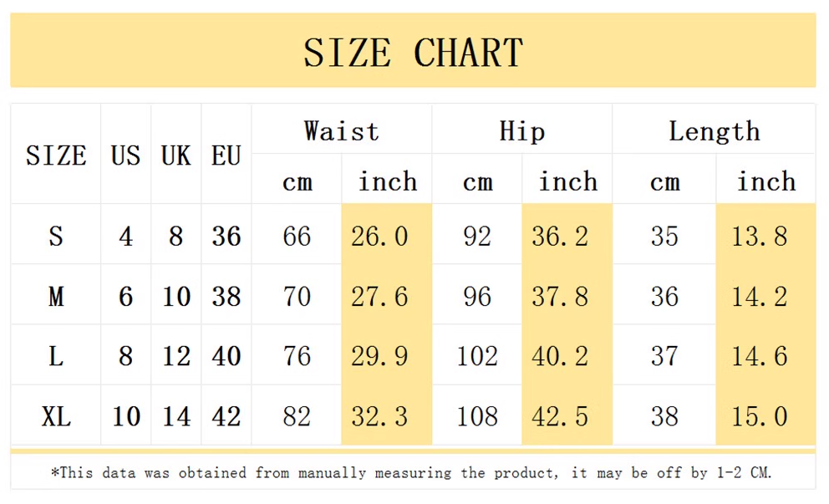Click the 102 hip cm value

coord(477,356)
